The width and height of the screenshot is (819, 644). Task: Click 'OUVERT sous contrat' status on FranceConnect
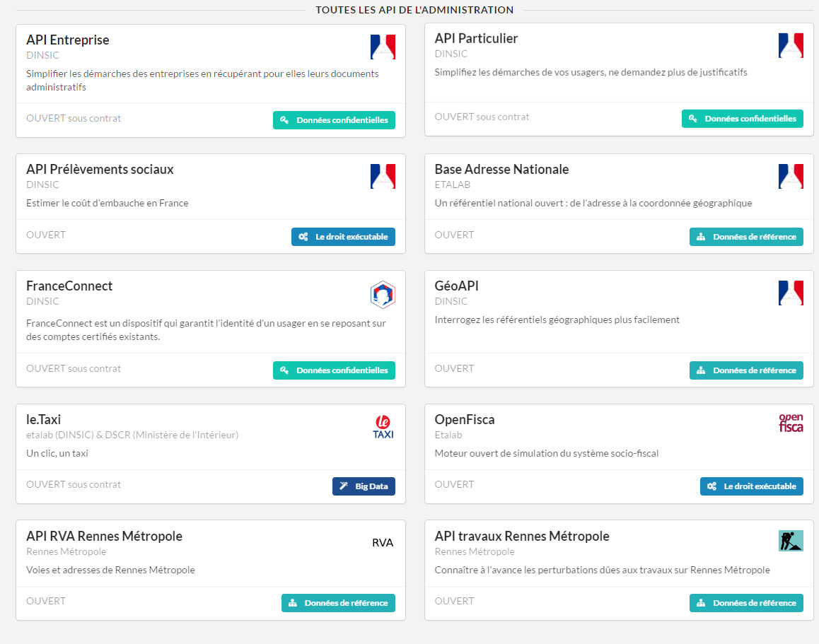click(x=74, y=368)
